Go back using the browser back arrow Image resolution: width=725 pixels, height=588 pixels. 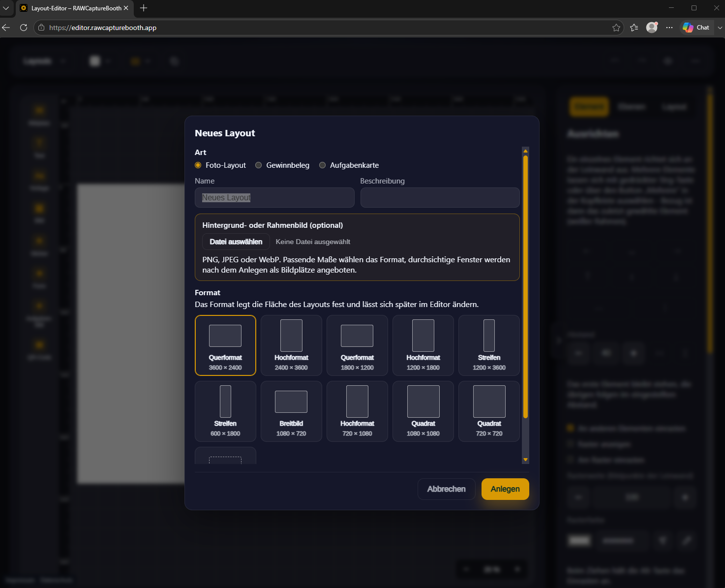[x=6, y=28]
